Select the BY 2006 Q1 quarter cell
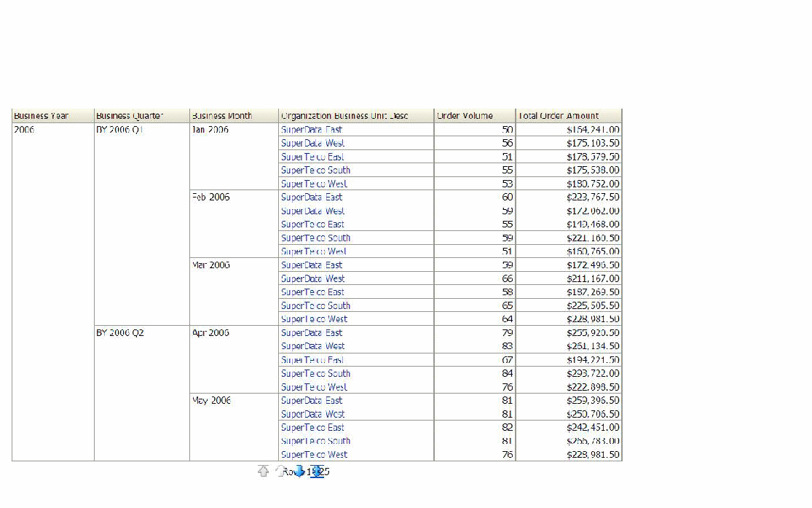Viewport: 812px width, 508px height. click(x=142, y=224)
